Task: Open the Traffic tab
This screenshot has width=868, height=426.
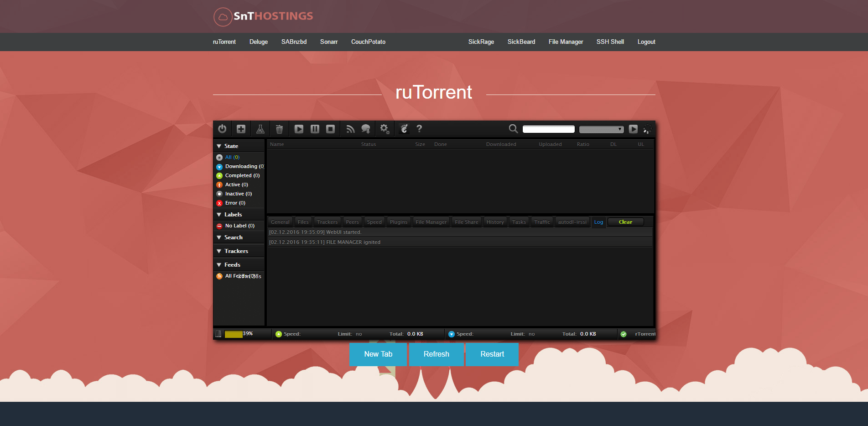Action: coord(542,222)
